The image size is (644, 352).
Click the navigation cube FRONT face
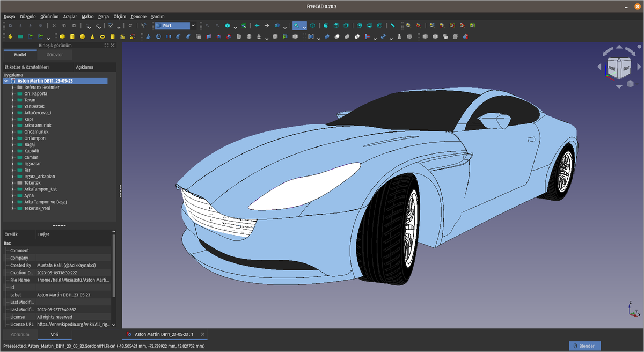(x=612, y=68)
